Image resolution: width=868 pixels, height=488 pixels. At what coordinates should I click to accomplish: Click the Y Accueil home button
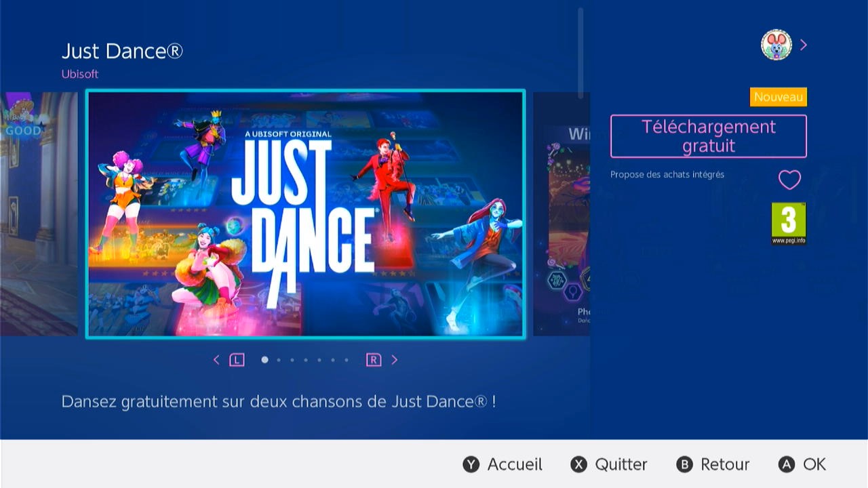tap(502, 464)
